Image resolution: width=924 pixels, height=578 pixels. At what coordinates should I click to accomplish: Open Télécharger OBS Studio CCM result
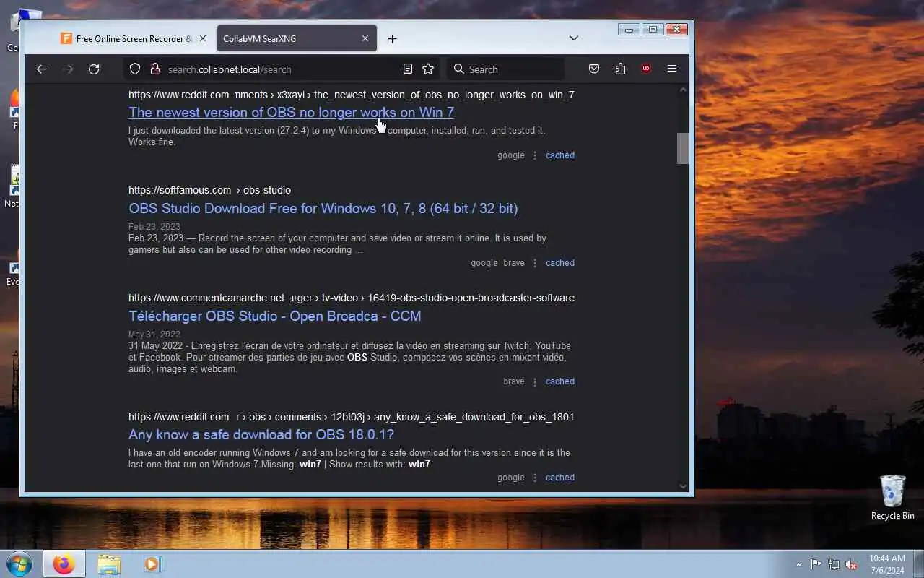tap(275, 316)
